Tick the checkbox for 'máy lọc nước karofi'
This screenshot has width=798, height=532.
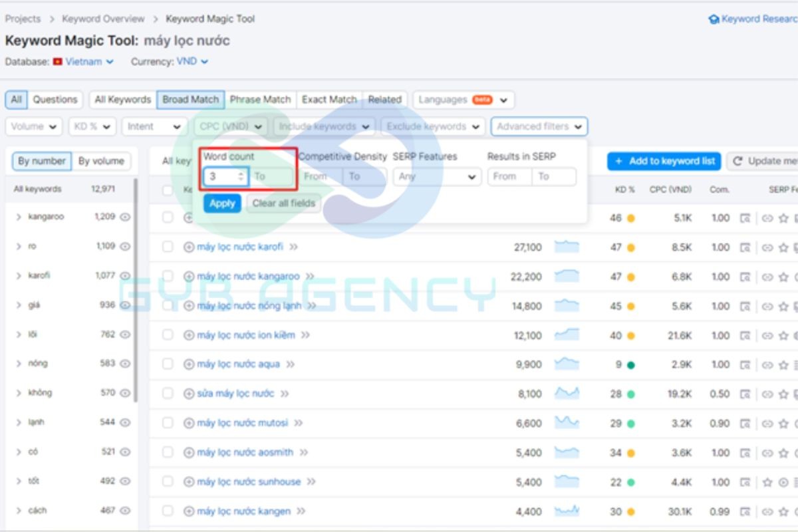point(168,247)
